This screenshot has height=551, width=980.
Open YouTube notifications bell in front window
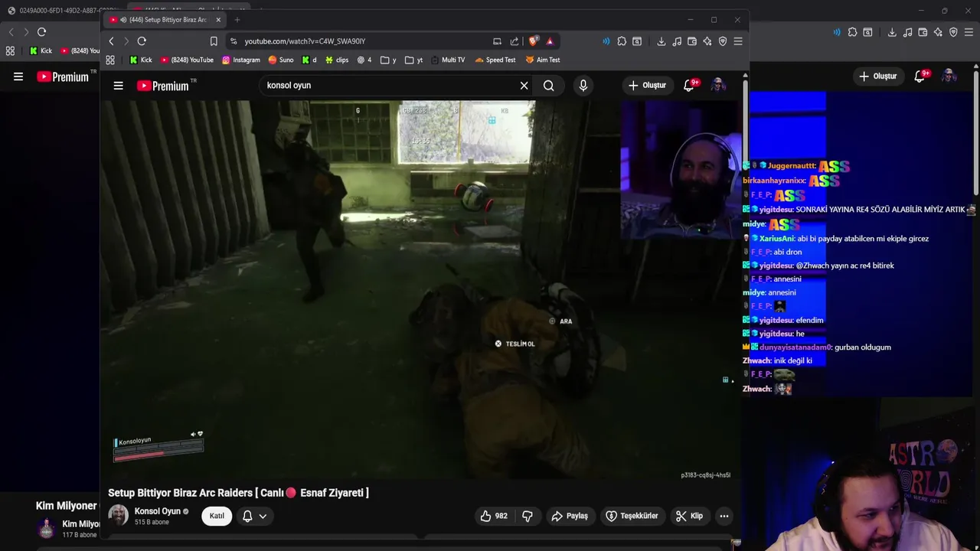click(689, 86)
